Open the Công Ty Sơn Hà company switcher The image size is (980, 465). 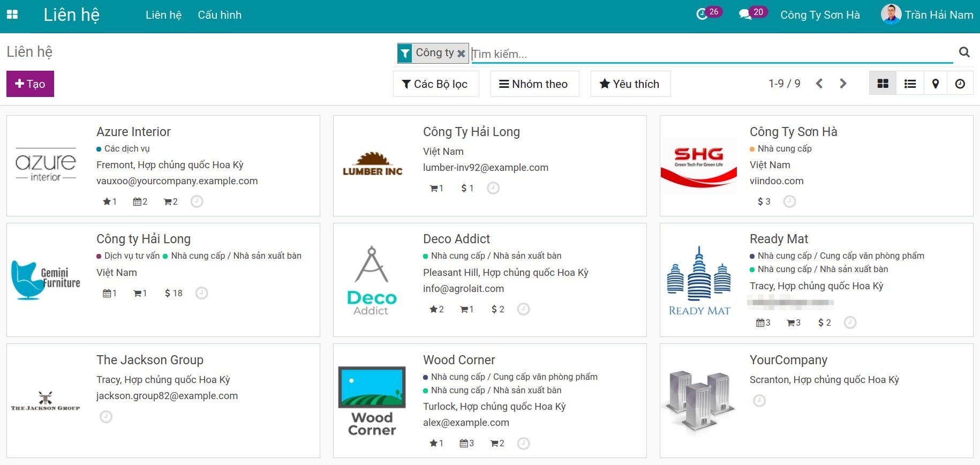(x=820, y=15)
